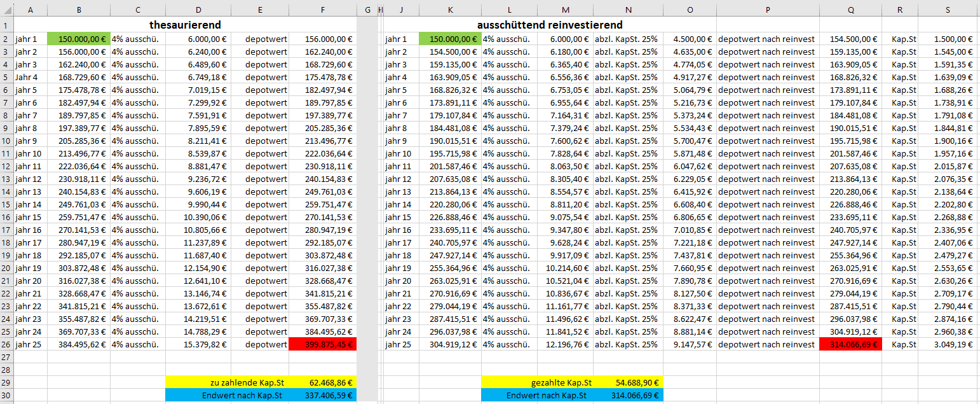Viewport: 980px width, 404px height.
Task: Select row header 1
Action: coord(6,25)
